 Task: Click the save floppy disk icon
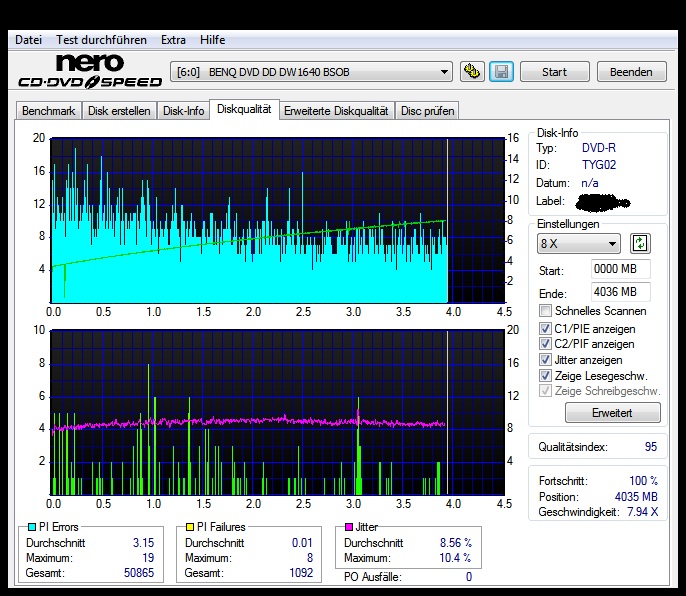pos(501,72)
